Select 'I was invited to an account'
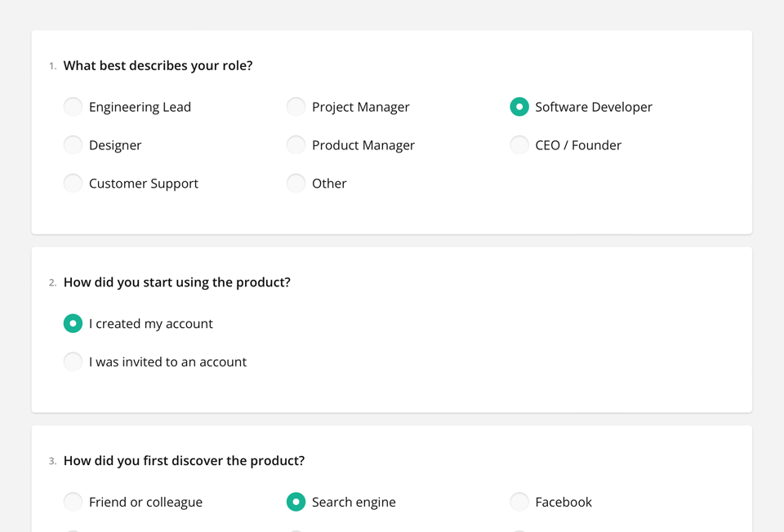Viewport: 784px width, 532px height. click(73, 362)
